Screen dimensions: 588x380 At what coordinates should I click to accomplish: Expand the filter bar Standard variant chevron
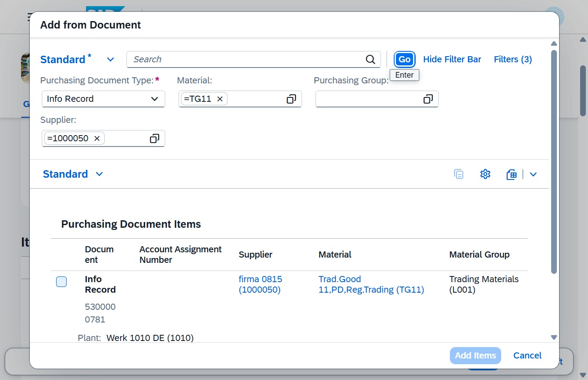[110, 59]
